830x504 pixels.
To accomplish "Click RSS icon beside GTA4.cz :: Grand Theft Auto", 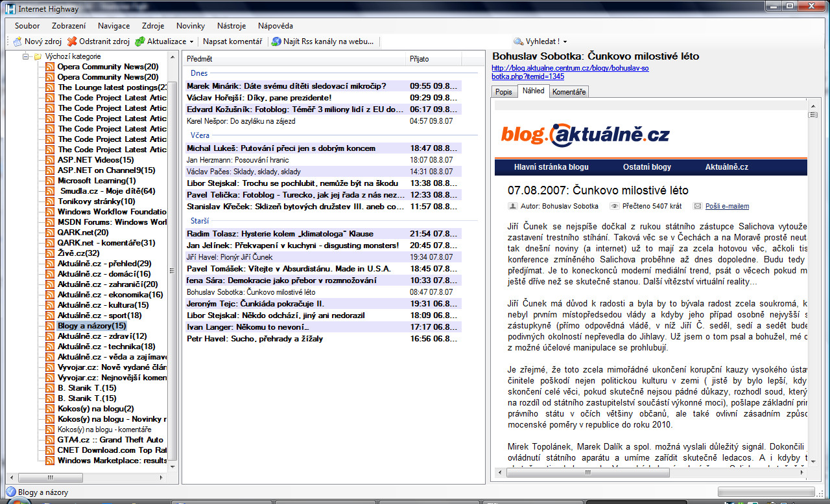I will (50, 440).
